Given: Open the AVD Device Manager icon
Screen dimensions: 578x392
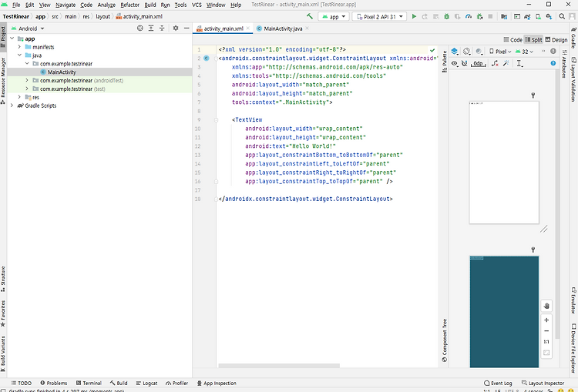Looking at the screenshot, I should [538, 17].
